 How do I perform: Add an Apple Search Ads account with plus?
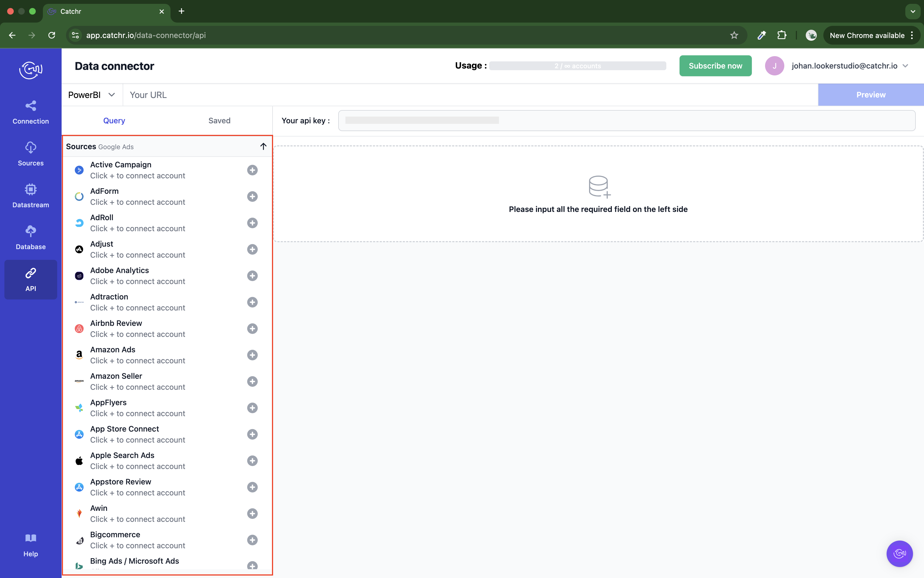tap(252, 461)
